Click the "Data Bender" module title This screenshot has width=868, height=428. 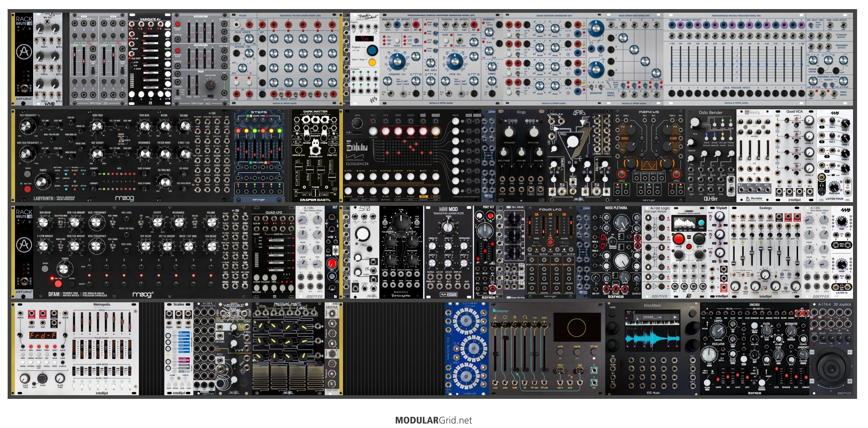pos(711,113)
